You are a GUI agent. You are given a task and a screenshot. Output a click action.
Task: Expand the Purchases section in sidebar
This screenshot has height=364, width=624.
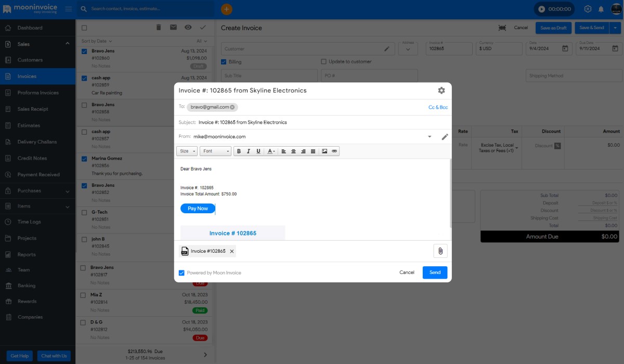(x=67, y=191)
